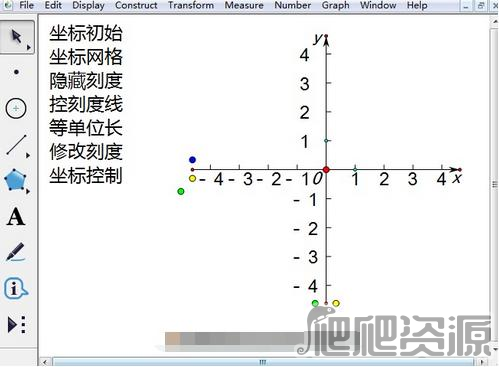Click the 坐标初始 action button

click(86, 33)
